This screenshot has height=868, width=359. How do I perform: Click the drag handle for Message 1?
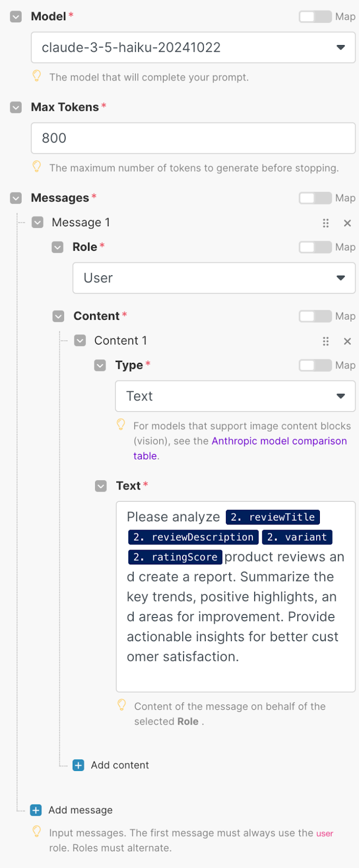point(326,223)
